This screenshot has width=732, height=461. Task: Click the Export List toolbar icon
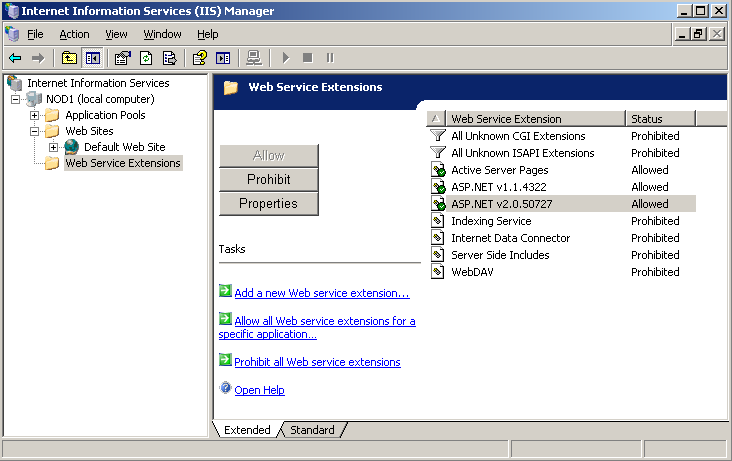click(x=169, y=58)
